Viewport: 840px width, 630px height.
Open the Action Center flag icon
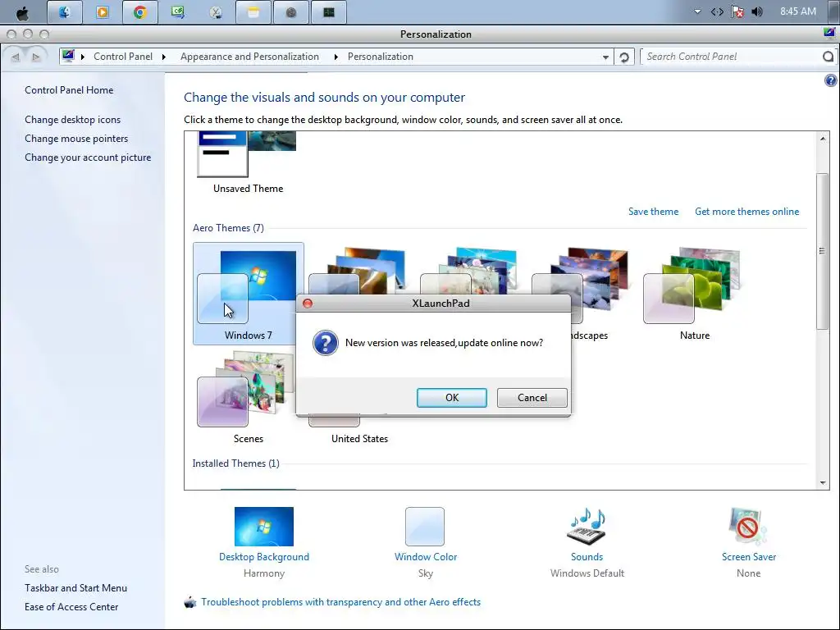pos(737,11)
